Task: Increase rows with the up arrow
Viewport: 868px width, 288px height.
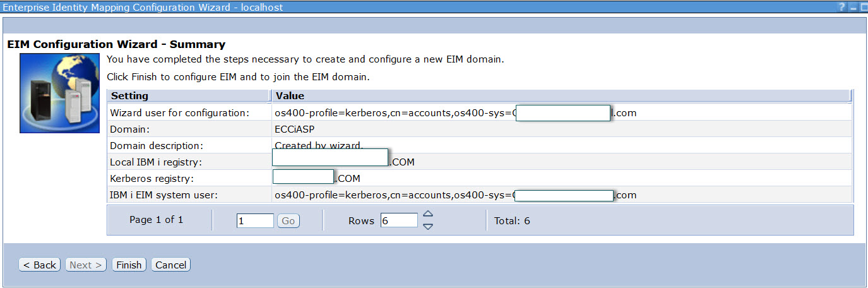Action: coord(427,214)
